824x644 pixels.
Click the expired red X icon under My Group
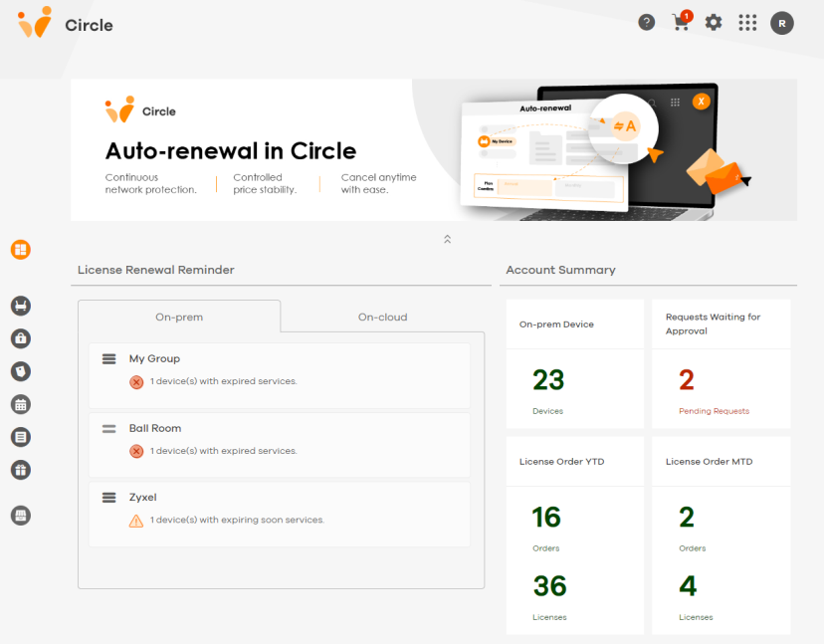[x=136, y=382]
